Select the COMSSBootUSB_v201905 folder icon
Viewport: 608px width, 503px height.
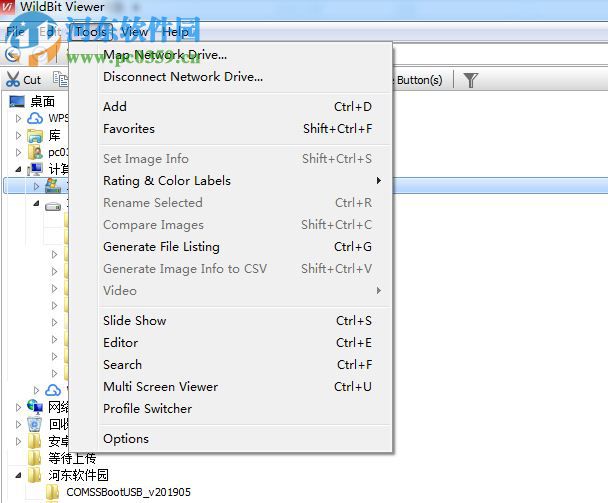point(52,492)
